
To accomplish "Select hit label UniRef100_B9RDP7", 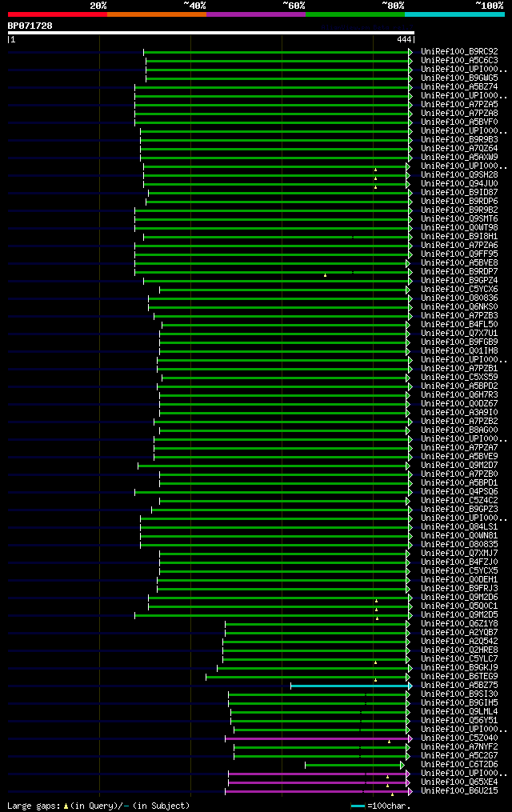I will pos(459,272).
